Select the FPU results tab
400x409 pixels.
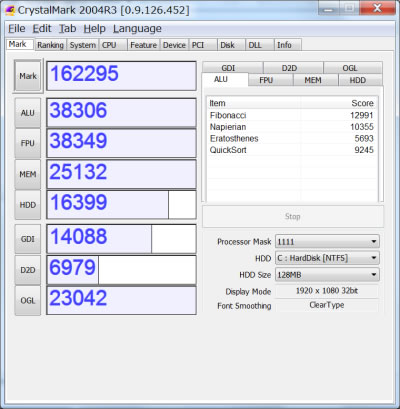click(x=271, y=80)
